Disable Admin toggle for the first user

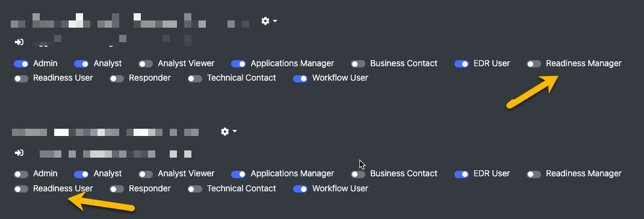tap(21, 64)
